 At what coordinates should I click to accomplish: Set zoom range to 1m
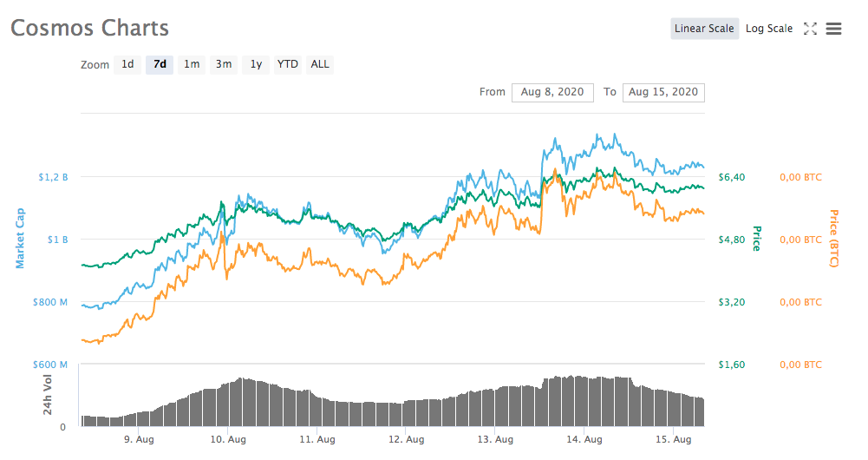pos(192,64)
